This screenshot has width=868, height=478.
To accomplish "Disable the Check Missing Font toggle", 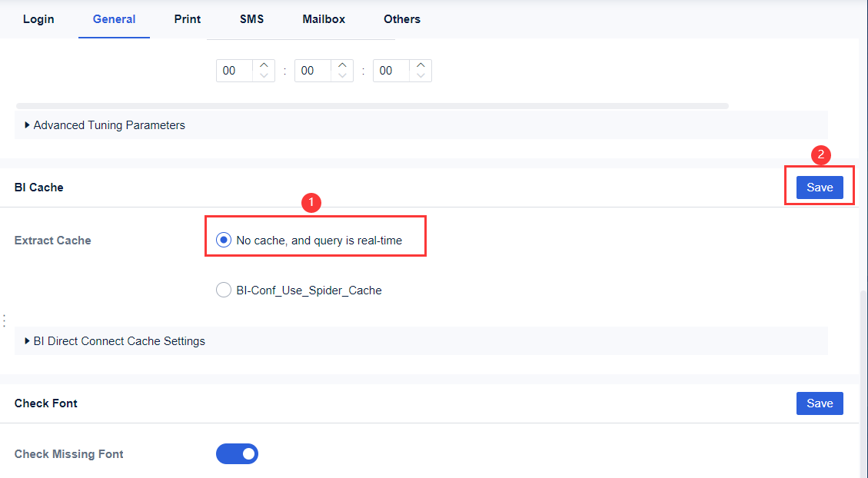I will [x=237, y=453].
